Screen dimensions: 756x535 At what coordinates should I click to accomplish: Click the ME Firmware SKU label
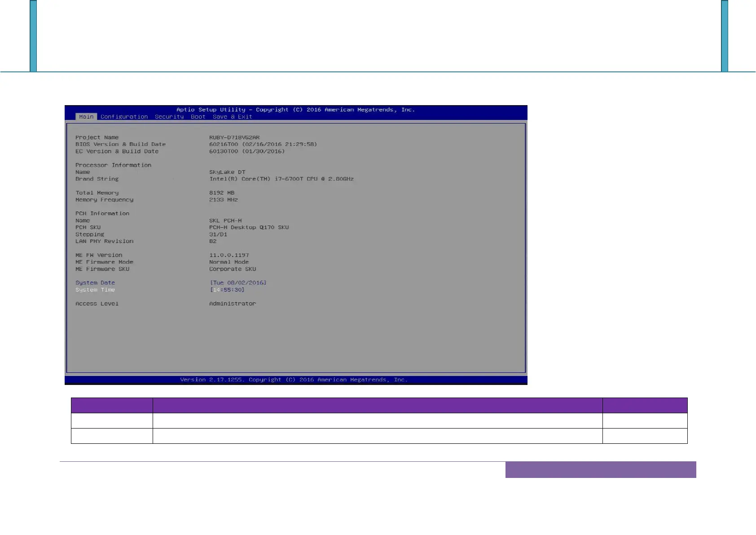coord(102,269)
